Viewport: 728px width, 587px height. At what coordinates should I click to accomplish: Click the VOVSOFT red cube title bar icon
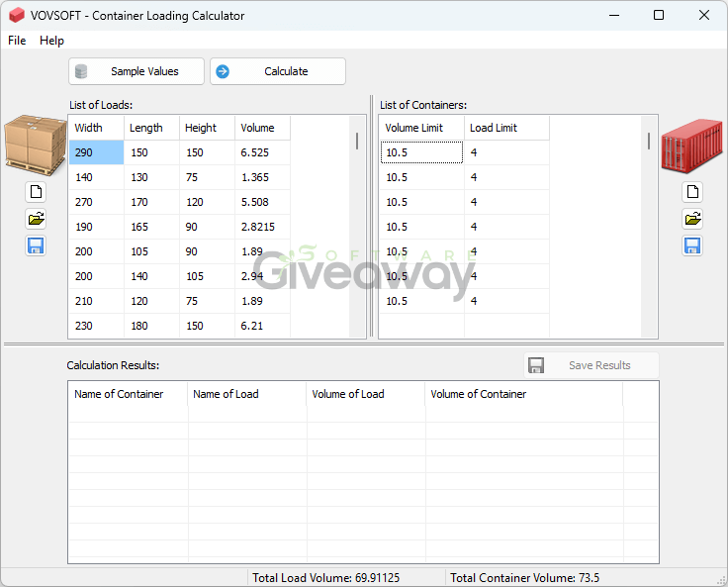pos(17,15)
